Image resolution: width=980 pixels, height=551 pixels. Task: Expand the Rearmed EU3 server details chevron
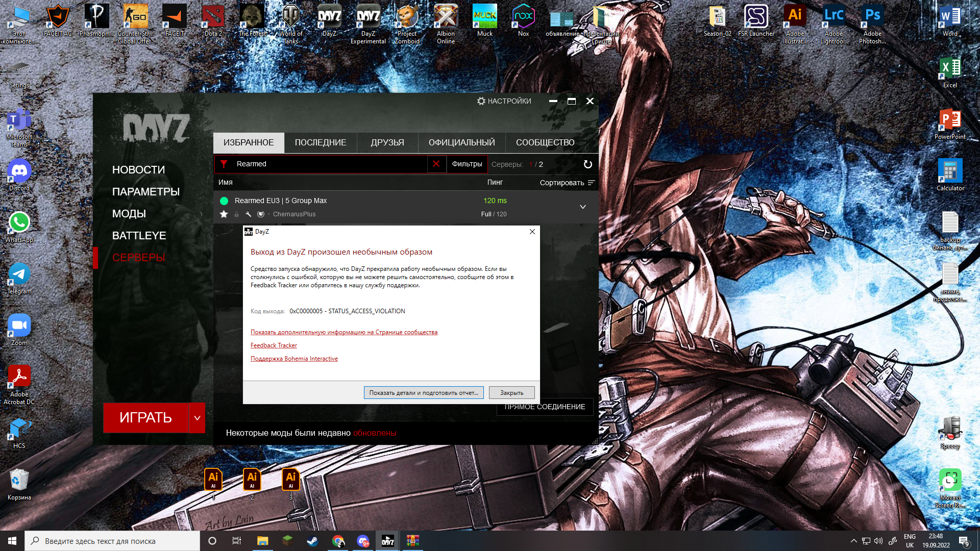(x=583, y=207)
